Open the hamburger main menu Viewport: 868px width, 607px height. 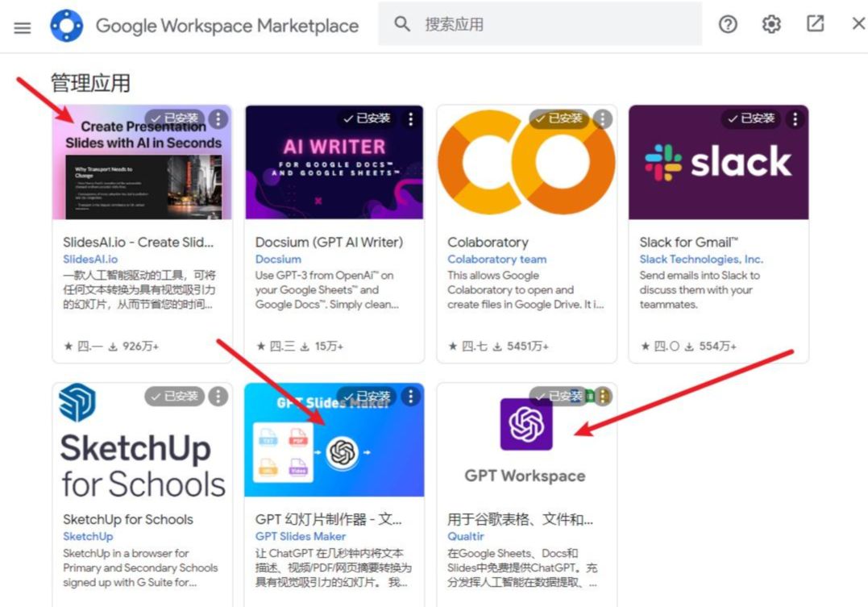pyautogui.click(x=22, y=27)
